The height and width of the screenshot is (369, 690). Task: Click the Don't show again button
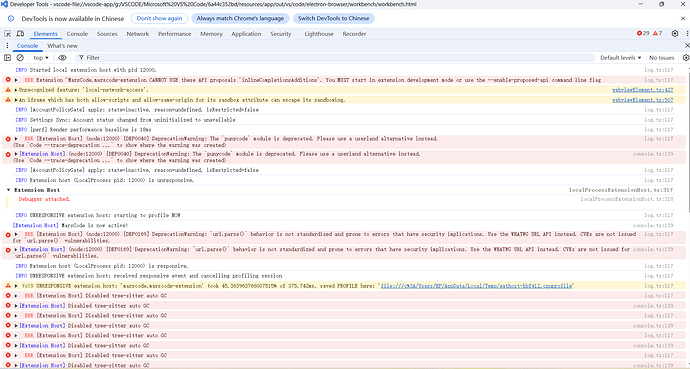coord(159,18)
